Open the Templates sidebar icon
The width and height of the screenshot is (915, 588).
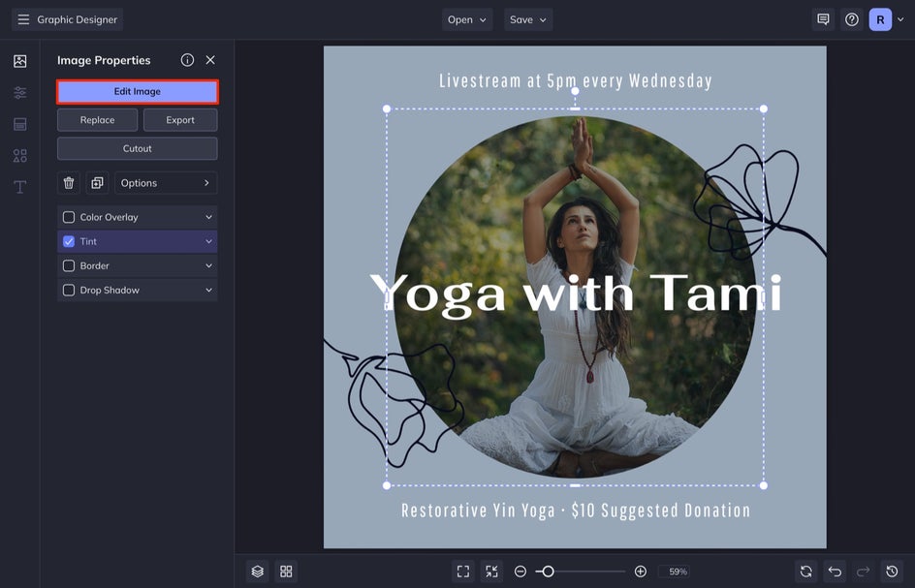pos(19,124)
